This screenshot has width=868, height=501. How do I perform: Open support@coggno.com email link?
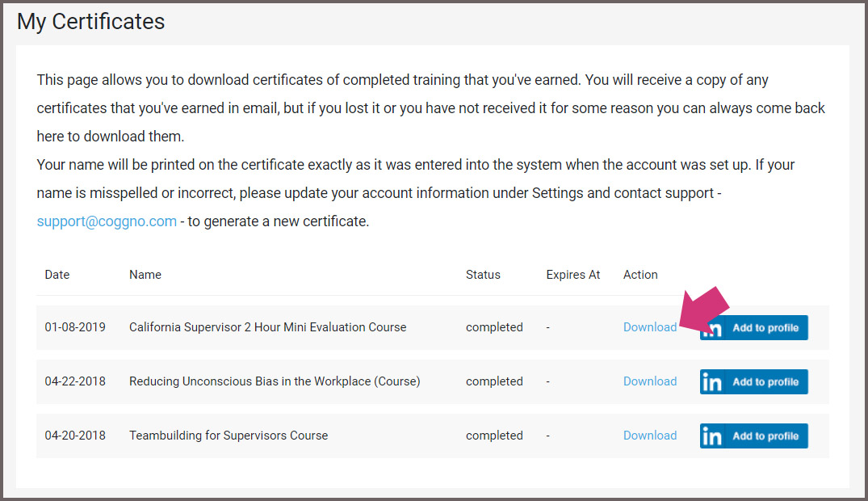coord(107,221)
